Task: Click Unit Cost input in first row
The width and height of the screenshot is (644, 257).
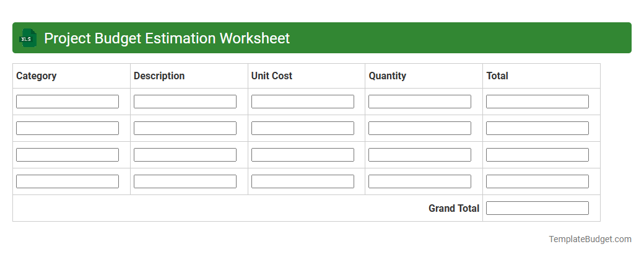Action: click(x=303, y=102)
